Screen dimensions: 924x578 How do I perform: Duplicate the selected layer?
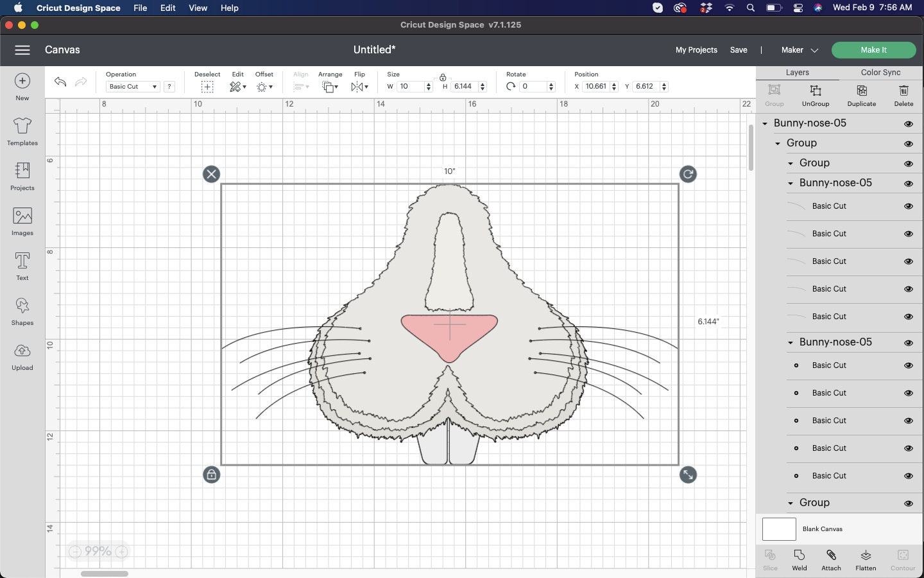coord(861,96)
